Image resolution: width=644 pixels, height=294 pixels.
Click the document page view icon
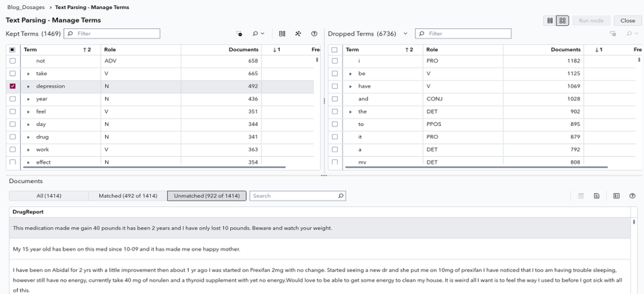(x=597, y=195)
